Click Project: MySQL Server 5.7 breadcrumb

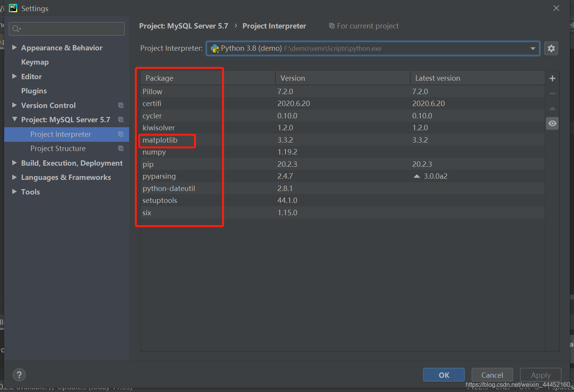pyautogui.click(x=184, y=26)
